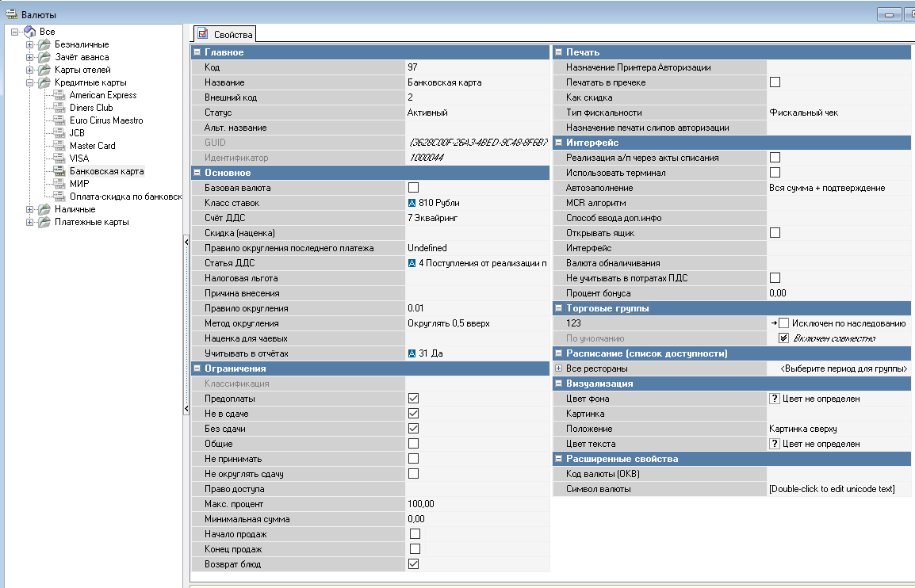Expand the Безналичные tree node
This screenshot has width=915, height=588.
pyautogui.click(x=29, y=44)
